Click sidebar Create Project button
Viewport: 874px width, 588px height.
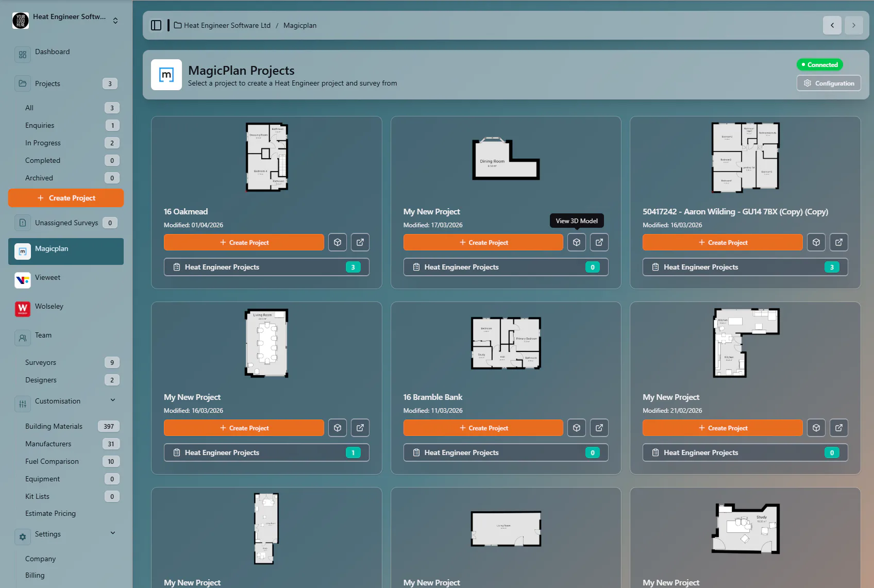[66, 198]
